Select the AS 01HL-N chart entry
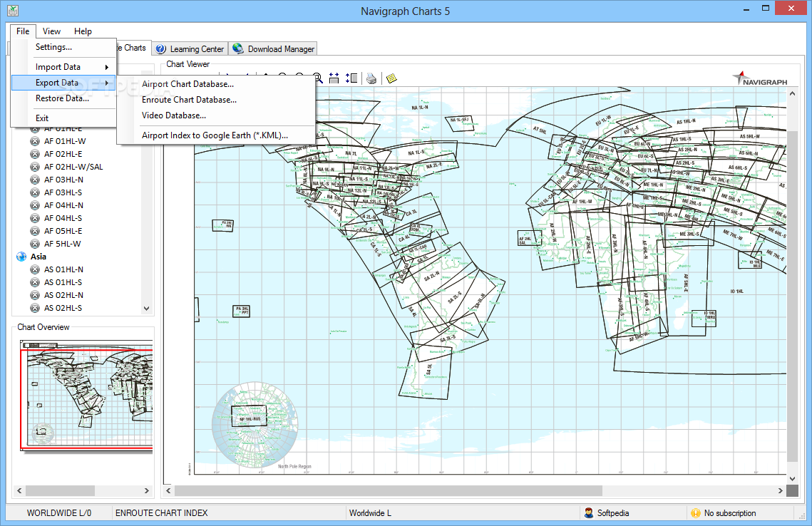Viewport: 812px width, 526px height. (x=63, y=269)
